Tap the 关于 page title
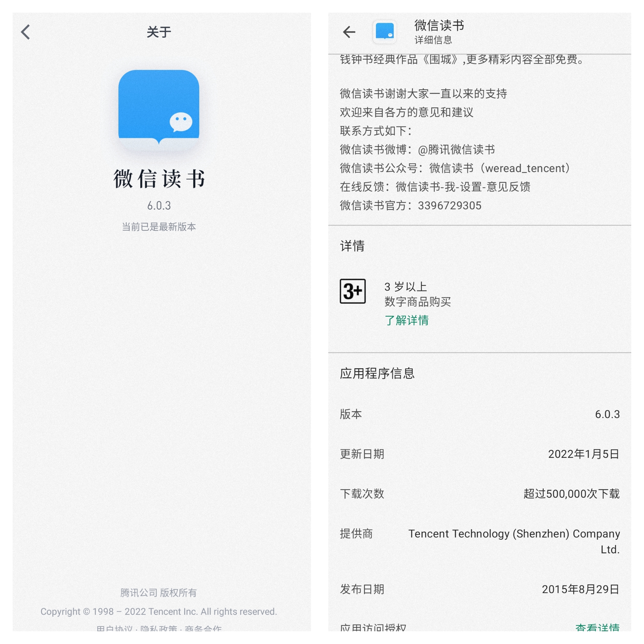Screen dimensions: 644x644 coord(159,32)
